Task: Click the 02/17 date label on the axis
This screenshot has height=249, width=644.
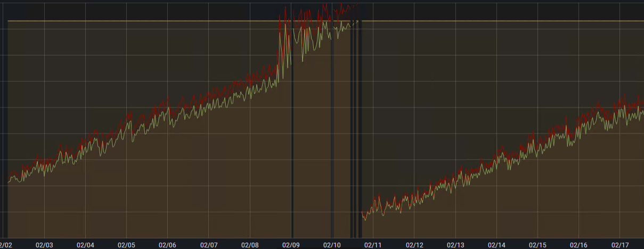Action: pos(620,245)
